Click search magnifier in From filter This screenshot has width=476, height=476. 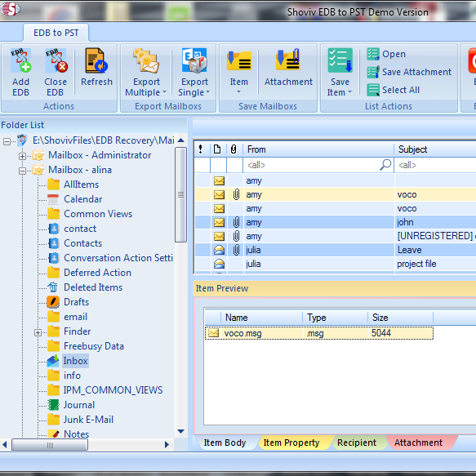pos(385,165)
